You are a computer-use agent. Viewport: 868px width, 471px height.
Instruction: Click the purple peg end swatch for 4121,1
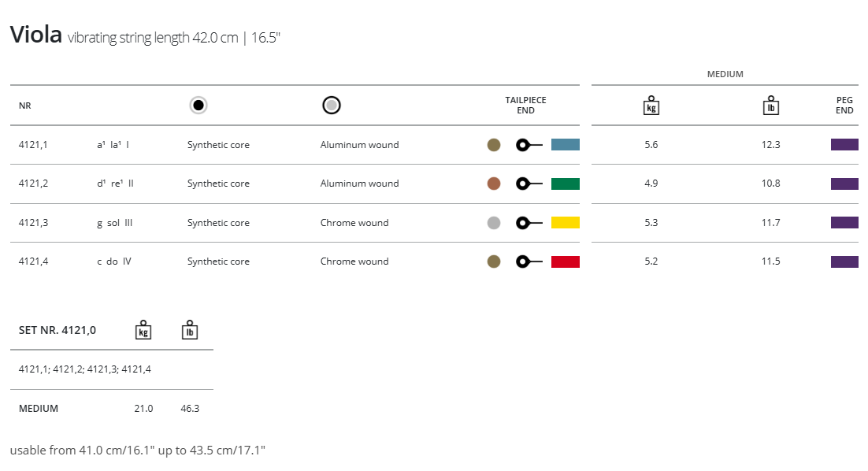point(844,145)
